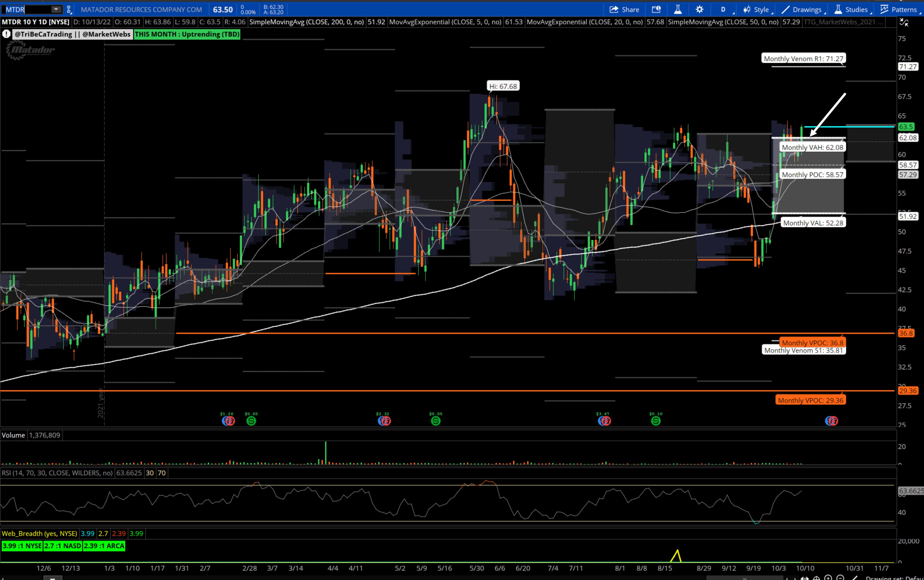Toggle the collapse arrows icon at top right
Viewport: 924px width, 580px height.
coord(904,23)
